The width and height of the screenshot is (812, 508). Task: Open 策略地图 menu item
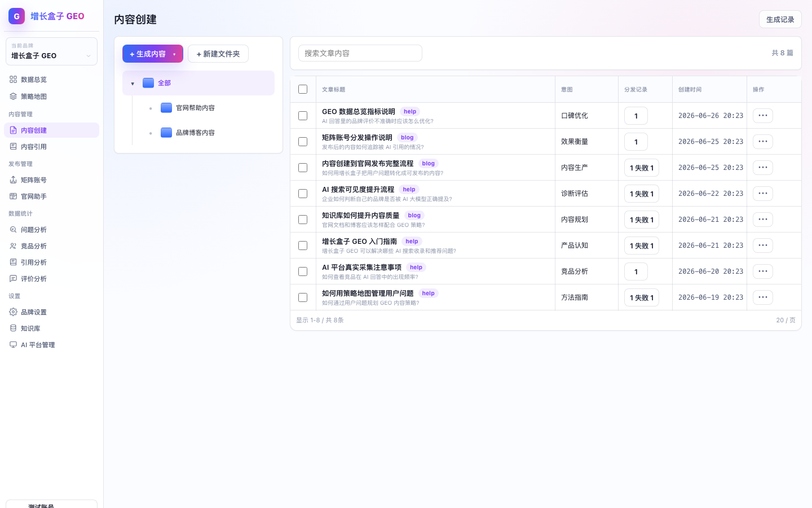pyautogui.click(x=51, y=97)
